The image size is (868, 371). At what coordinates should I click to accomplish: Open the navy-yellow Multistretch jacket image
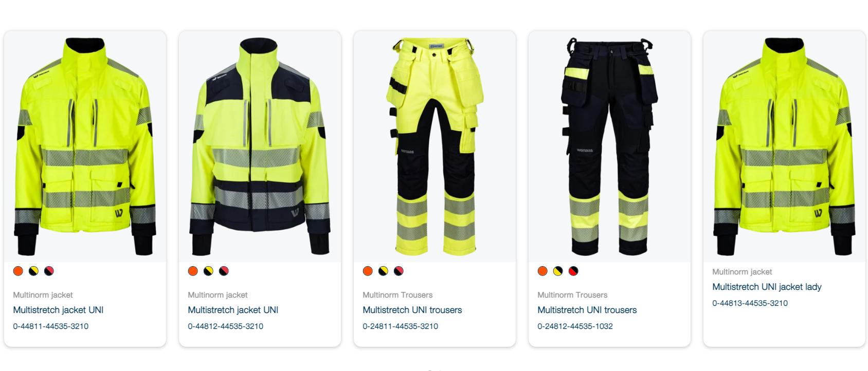point(260,146)
